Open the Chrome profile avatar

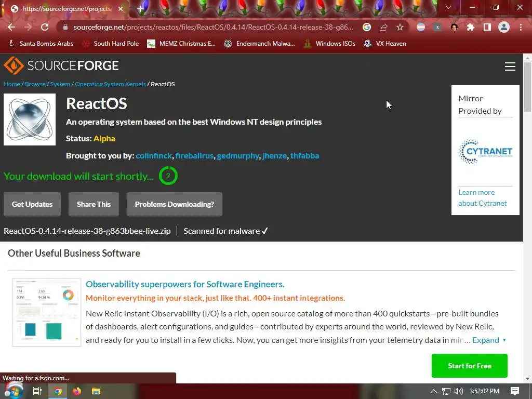pyautogui.click(x=504, y=27)
